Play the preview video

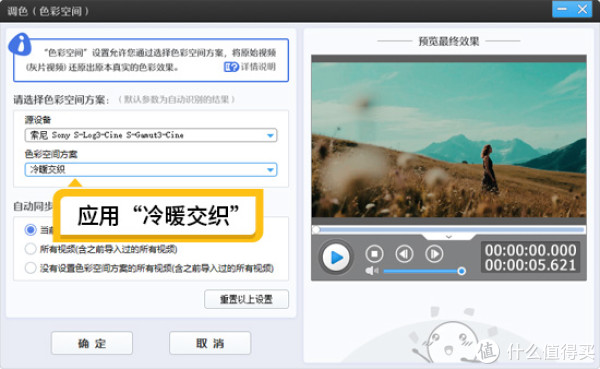pyautogui.click(x=336, y=257)
